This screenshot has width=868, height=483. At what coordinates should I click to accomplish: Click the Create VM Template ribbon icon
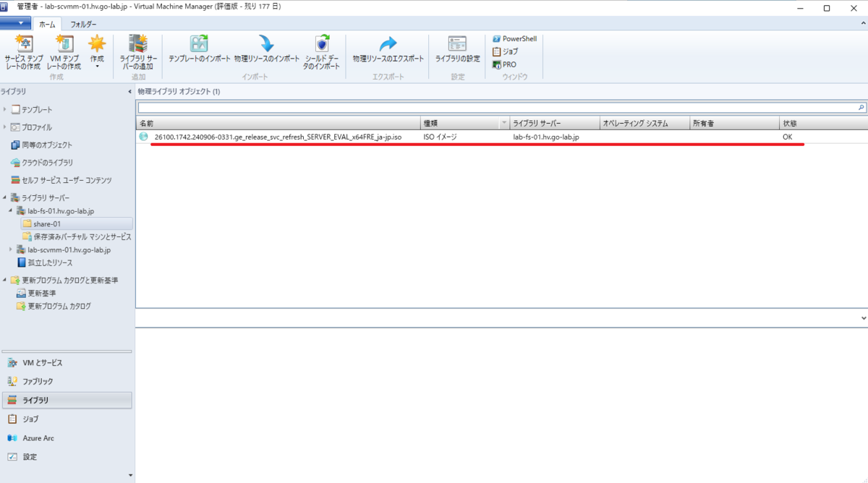[64, 52]
